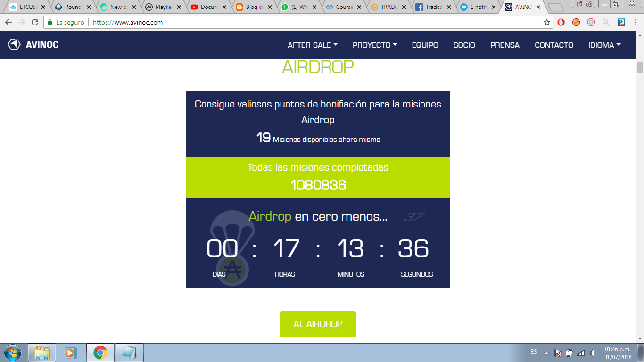
Task: Open the red Opera extension icon
Action: coord(561,22)
